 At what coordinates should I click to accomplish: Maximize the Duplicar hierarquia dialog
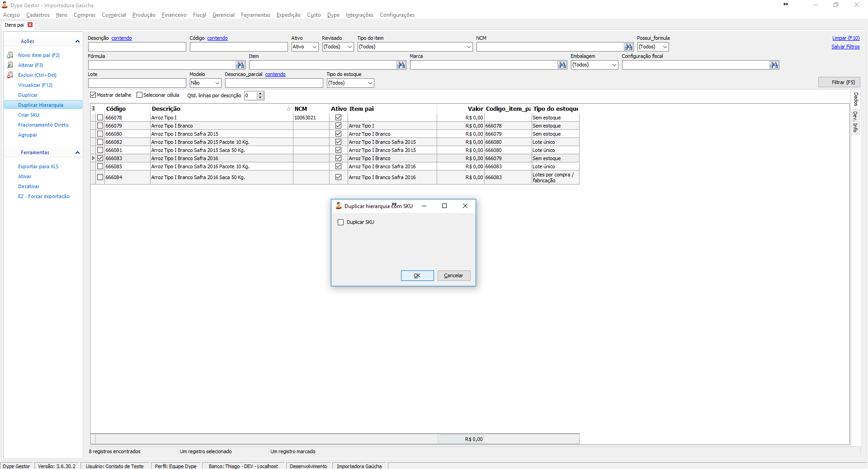coord(444,206)
